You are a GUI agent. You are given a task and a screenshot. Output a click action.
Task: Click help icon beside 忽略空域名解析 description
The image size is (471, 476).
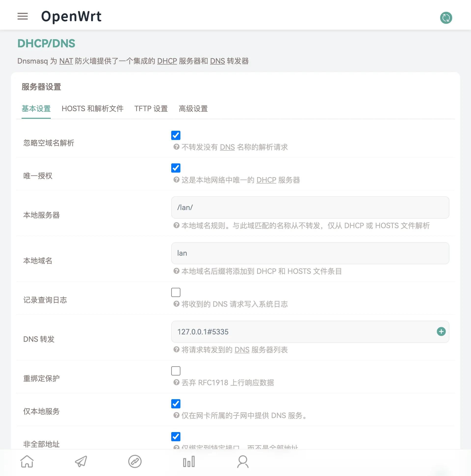[176, 147]
